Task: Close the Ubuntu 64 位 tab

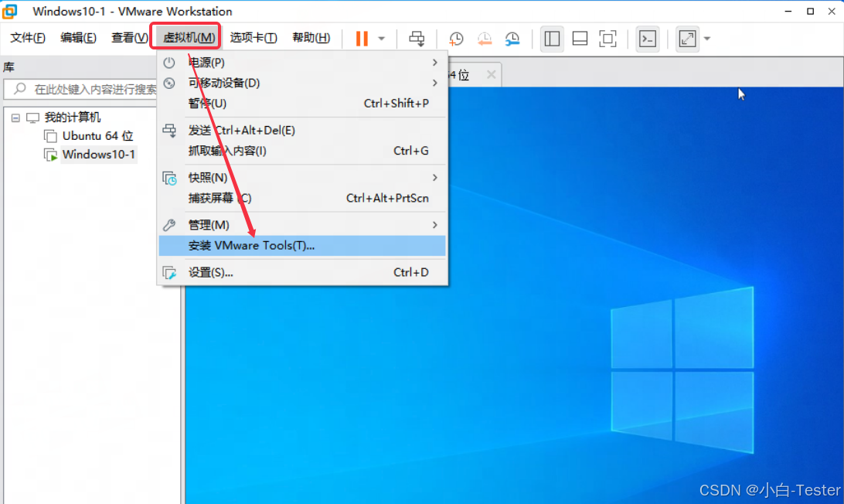Action: 491,75
